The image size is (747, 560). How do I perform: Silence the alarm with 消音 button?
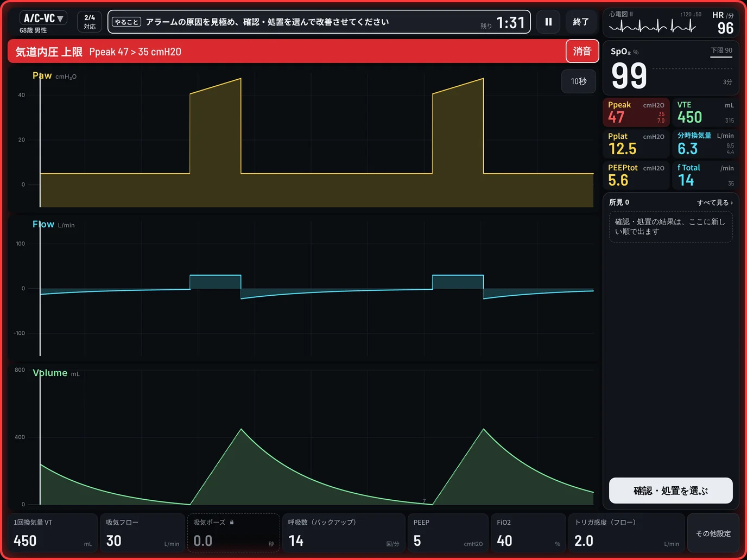click(x=582, y=51)
